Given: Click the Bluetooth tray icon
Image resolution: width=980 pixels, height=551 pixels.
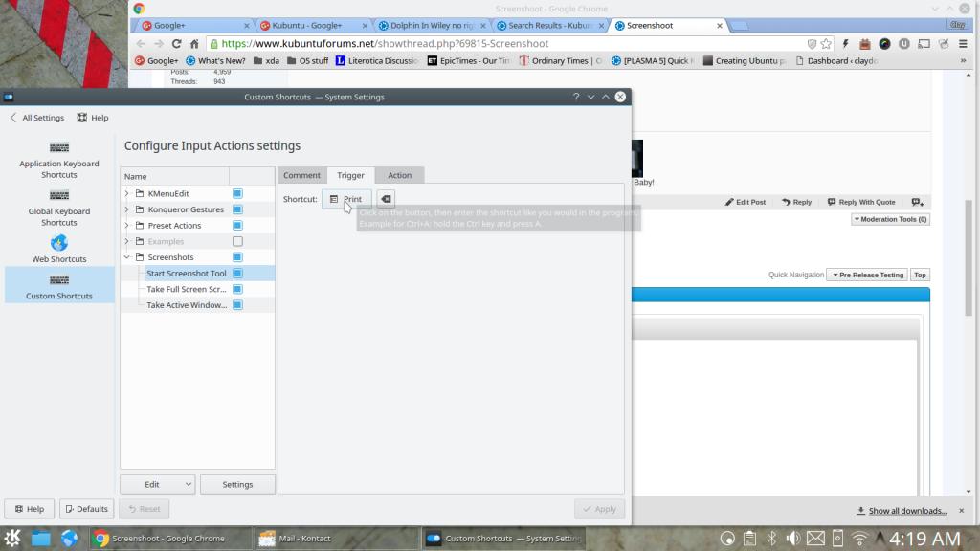Looking at the screenshot, I should pyautogui.click(x=771, y=538).
